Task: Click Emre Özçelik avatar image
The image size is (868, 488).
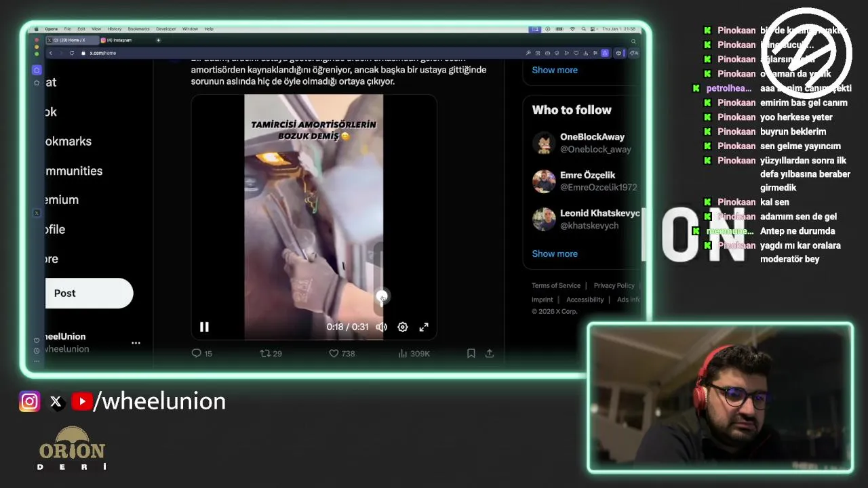Action: coord(544,181)
